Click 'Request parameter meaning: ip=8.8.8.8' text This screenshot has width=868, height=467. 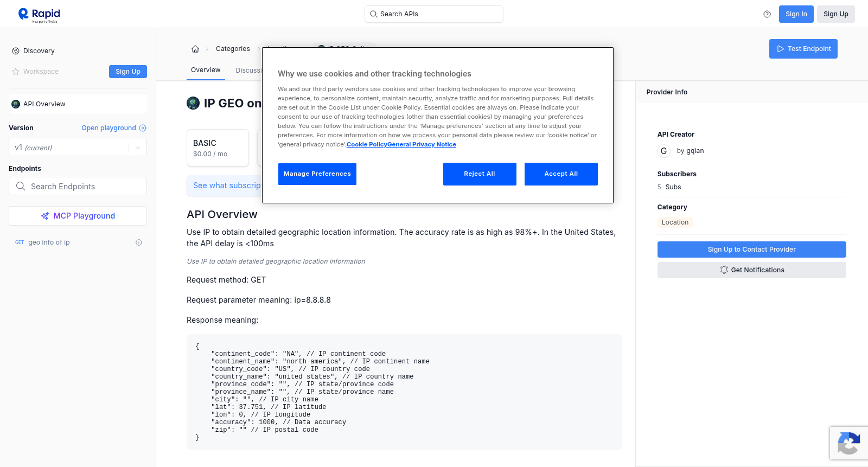[259, 300]
